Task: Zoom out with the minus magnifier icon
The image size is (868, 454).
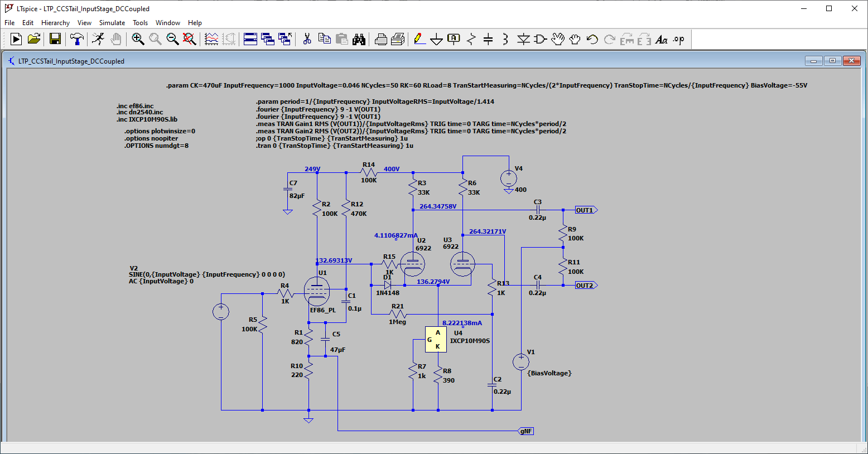Action: [172, 39]
